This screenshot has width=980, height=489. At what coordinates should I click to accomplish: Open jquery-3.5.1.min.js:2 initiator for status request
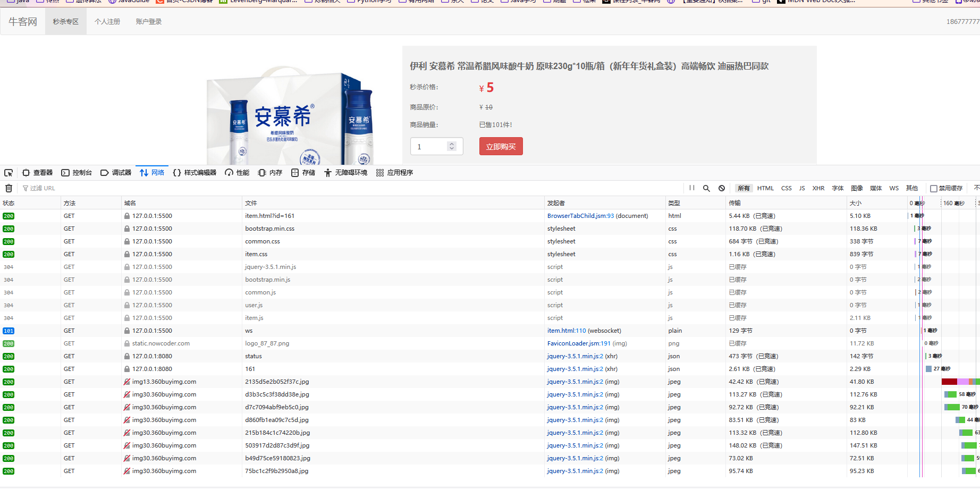point(575,356)
